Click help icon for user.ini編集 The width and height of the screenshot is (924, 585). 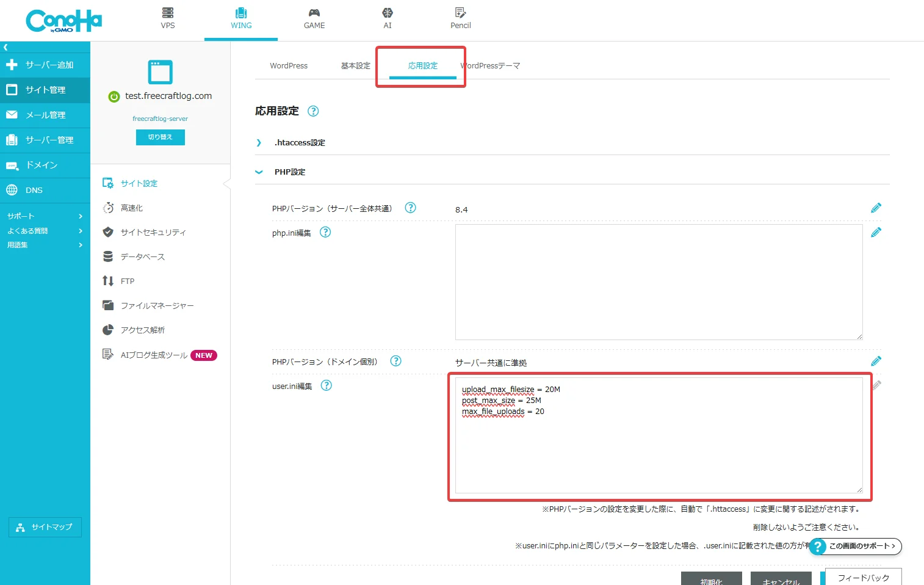point(327,385)
